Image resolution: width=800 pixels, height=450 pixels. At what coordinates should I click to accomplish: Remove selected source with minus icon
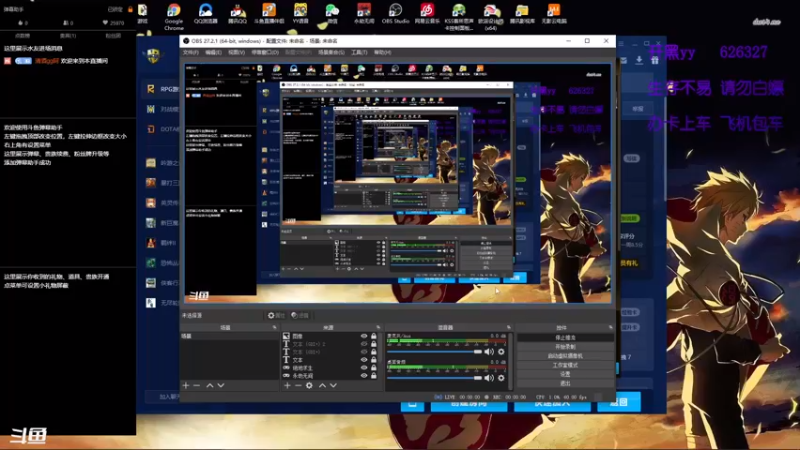298,386
